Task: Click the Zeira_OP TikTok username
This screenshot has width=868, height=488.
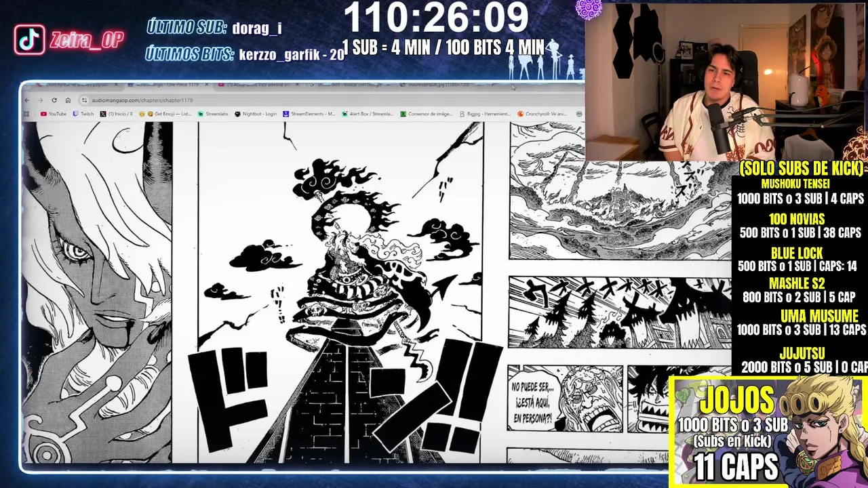Action: point(87,40)
